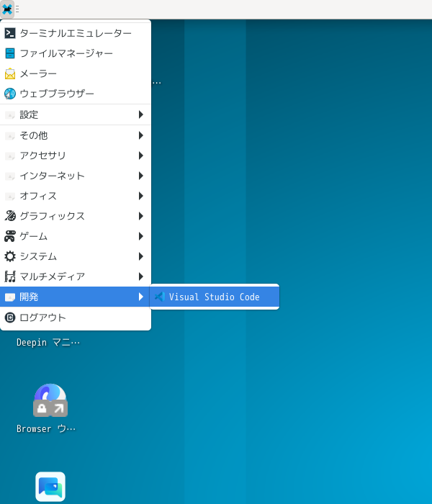Click the オフィス category placeholder icon

[x=10, y=196]
